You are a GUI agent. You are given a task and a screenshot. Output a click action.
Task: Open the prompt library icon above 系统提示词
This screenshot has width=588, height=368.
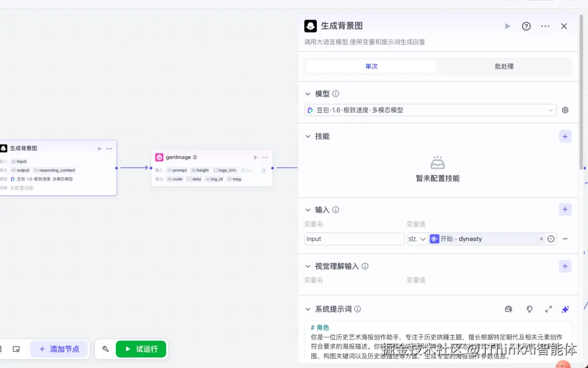508,309
